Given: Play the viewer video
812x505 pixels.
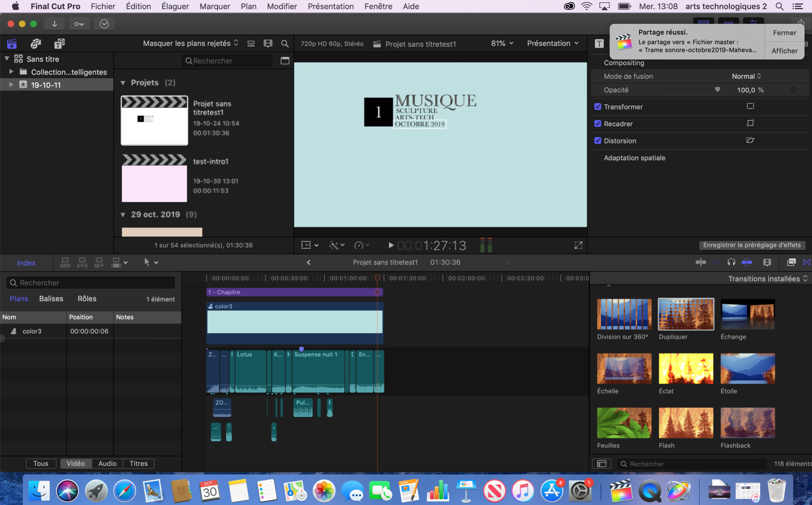Looking at the screenshot, I should pyautogui.click(x=391, y=245).
